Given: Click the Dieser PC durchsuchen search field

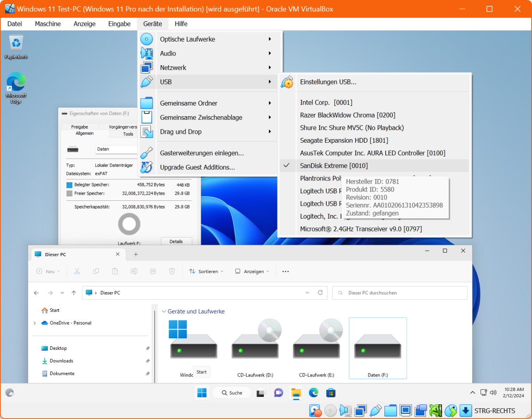Looking at the screenshot, I should 399,293.
